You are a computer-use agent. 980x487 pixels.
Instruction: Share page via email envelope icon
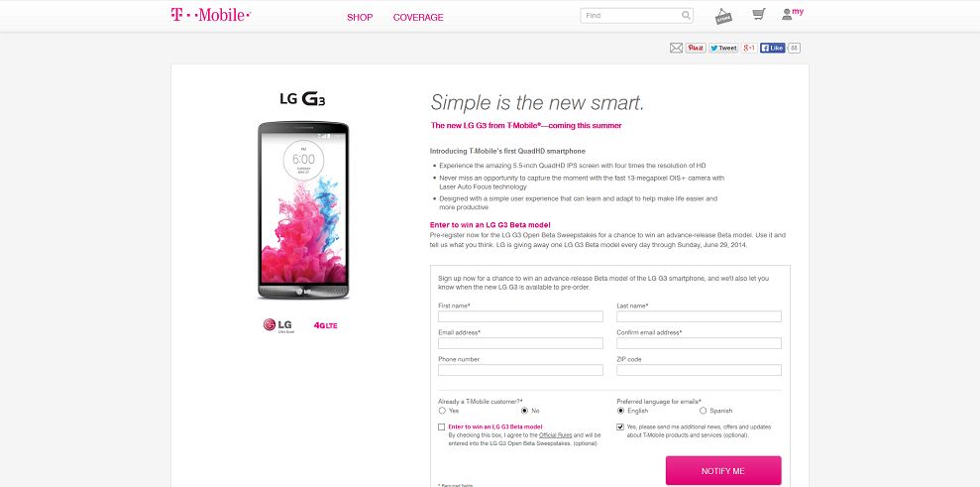[x=676, y=49]
